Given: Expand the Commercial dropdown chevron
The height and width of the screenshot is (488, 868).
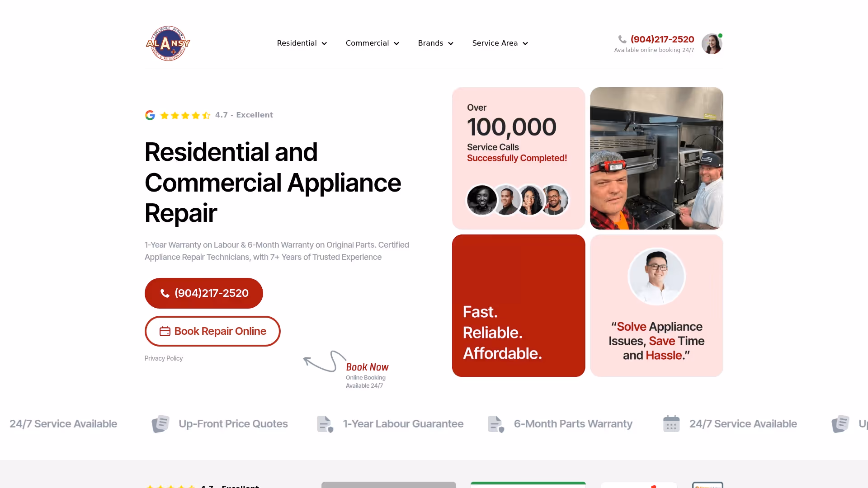Looking at the screenshot, I should pos(396,43).
